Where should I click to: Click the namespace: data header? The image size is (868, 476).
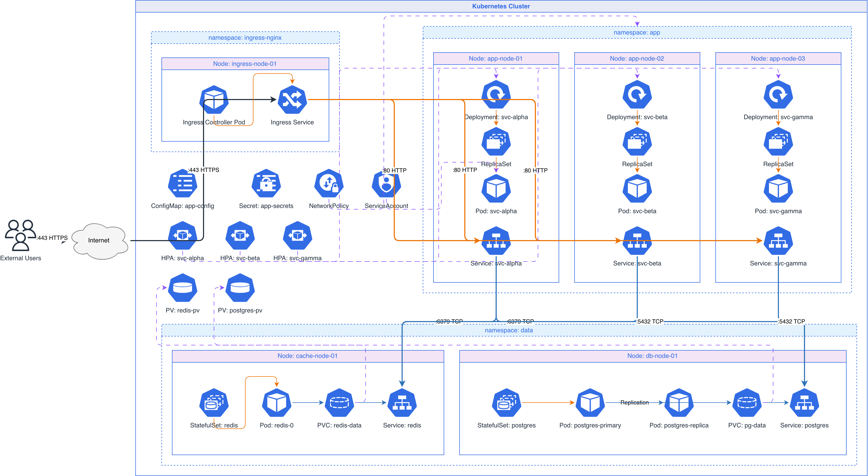click(x=509, y=330)
